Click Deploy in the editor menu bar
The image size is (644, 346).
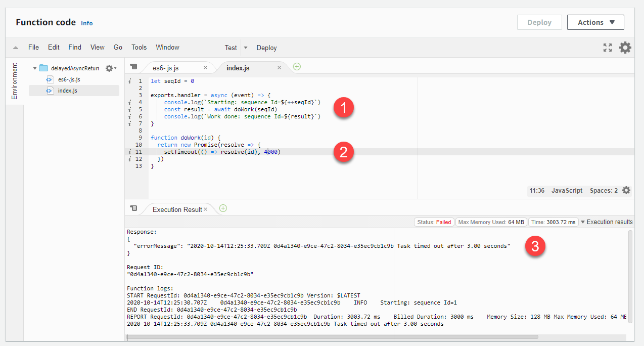(x=266, y=47)
